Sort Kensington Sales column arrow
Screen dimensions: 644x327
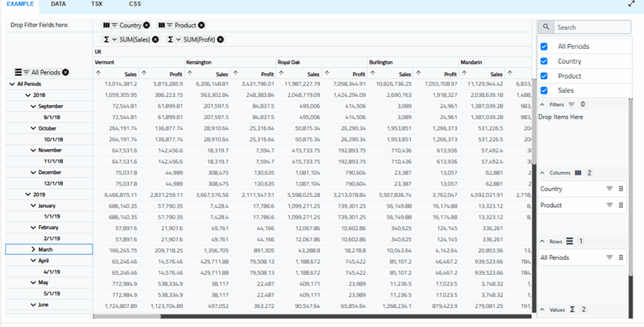coord(190,73)
